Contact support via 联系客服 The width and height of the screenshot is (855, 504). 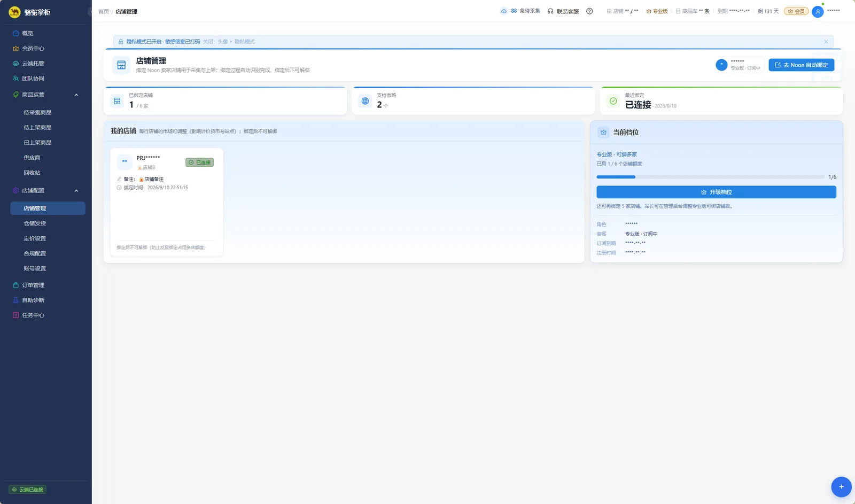coord(563,11)
